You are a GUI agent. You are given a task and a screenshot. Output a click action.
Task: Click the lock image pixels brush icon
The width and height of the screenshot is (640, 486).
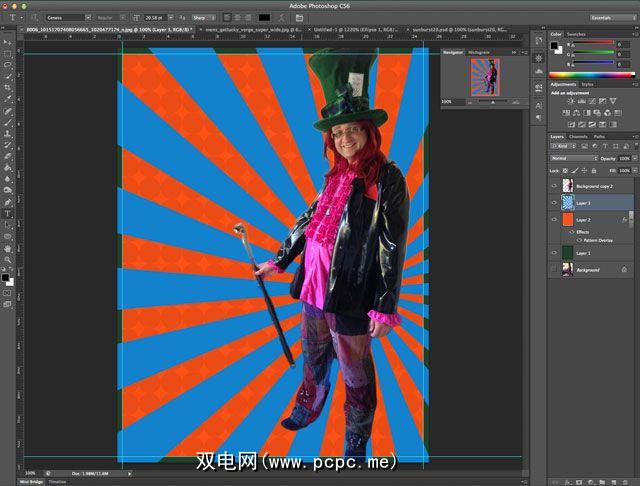[x=573, y=170]
